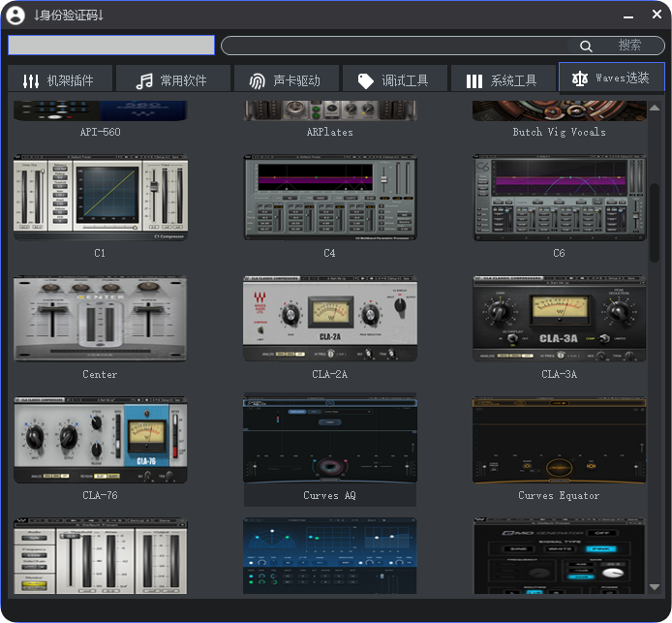
Task: Click the scrollbar down arrow
Action: coord(655,587)
